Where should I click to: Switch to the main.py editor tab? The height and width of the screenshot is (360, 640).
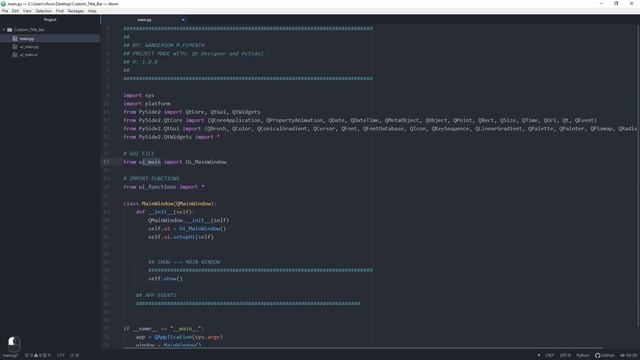coord(144,20)
